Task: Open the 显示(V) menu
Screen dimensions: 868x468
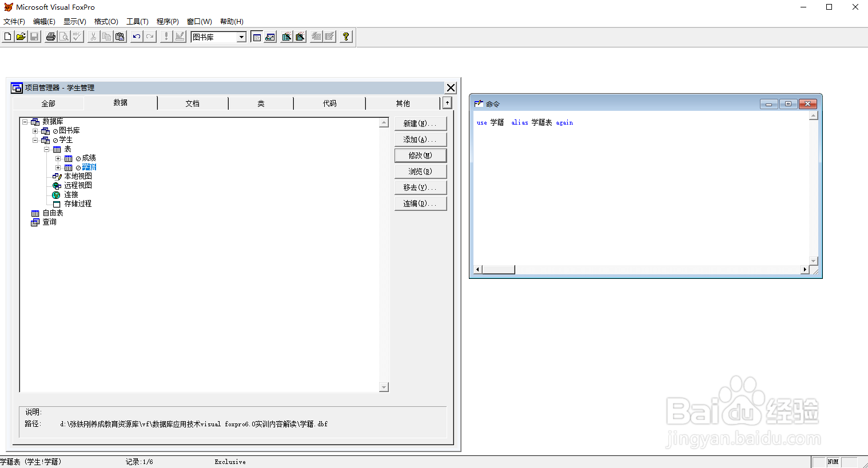Action: pos(74,22)
